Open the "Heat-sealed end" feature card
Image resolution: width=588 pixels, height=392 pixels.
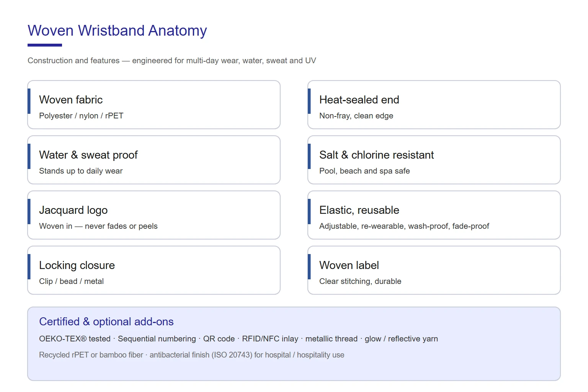tap(434, 105)
